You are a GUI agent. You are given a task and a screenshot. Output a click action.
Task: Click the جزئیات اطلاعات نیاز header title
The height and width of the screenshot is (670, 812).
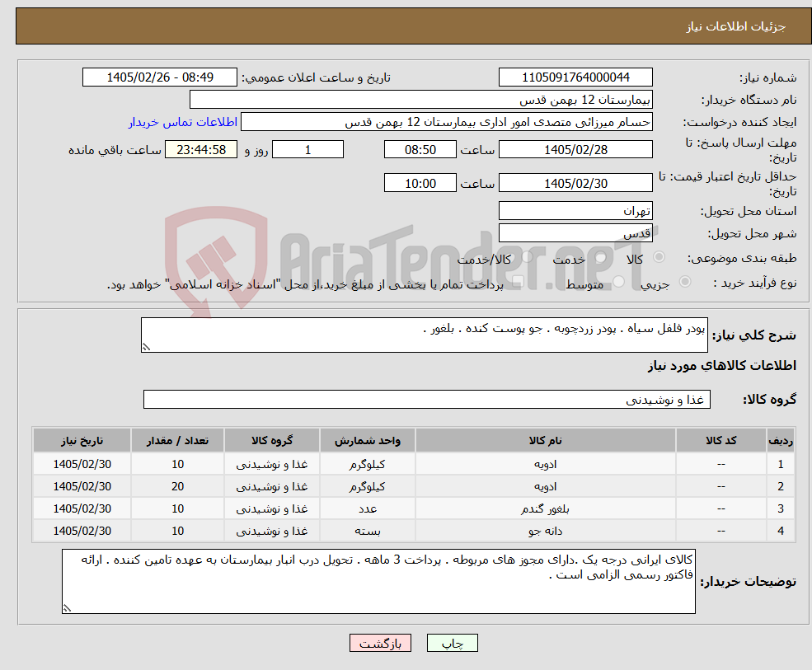point(735,26)
